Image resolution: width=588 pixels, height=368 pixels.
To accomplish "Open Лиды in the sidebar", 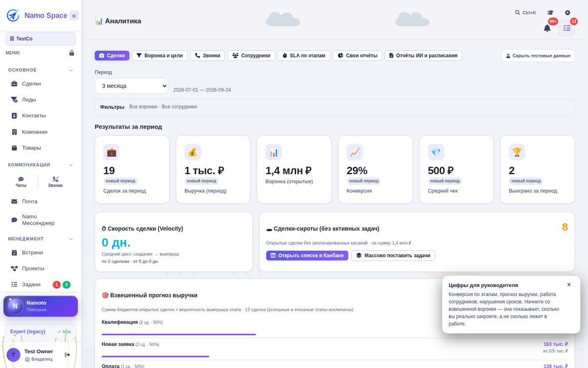I will coord(41,100).
